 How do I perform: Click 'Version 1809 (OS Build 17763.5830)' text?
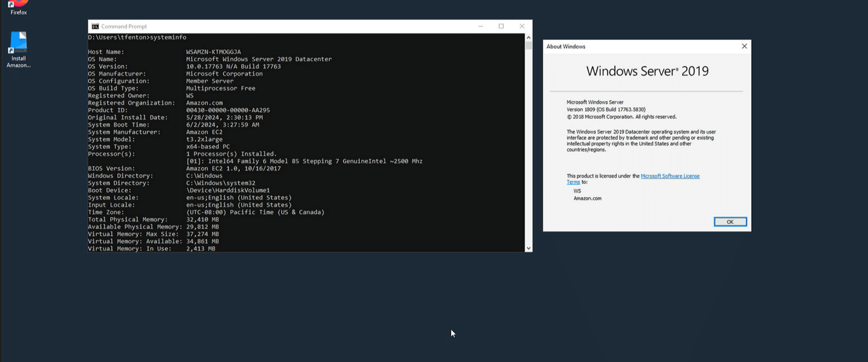point(606,110)
